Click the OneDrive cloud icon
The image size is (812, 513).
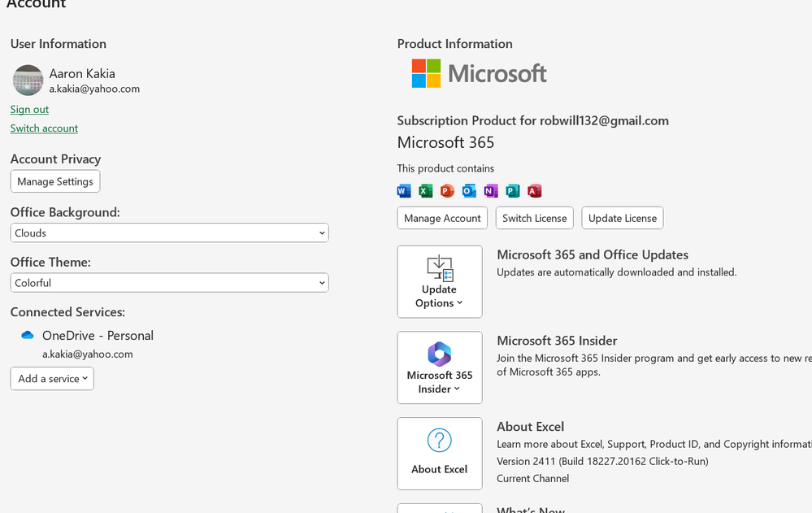click(28, 335)
